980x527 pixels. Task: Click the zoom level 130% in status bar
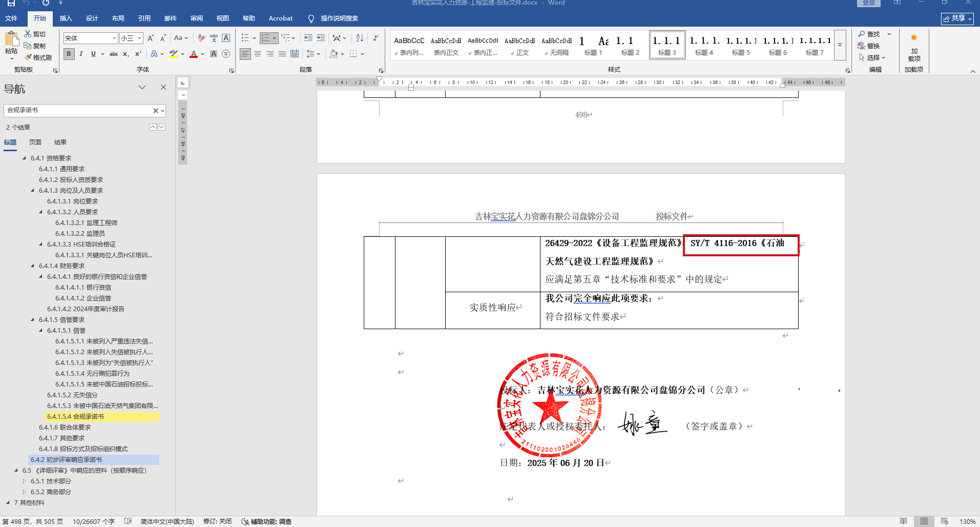(967, 521)
